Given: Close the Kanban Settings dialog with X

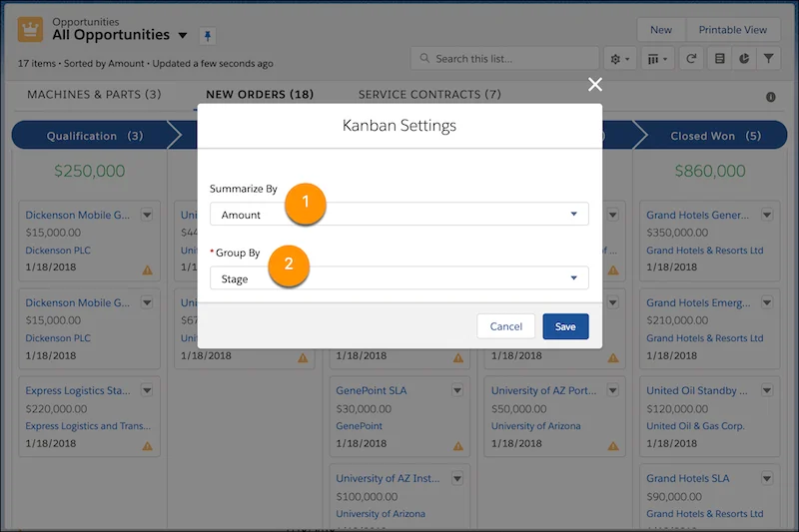Looking at the screenshot, I should click(595, 85).
